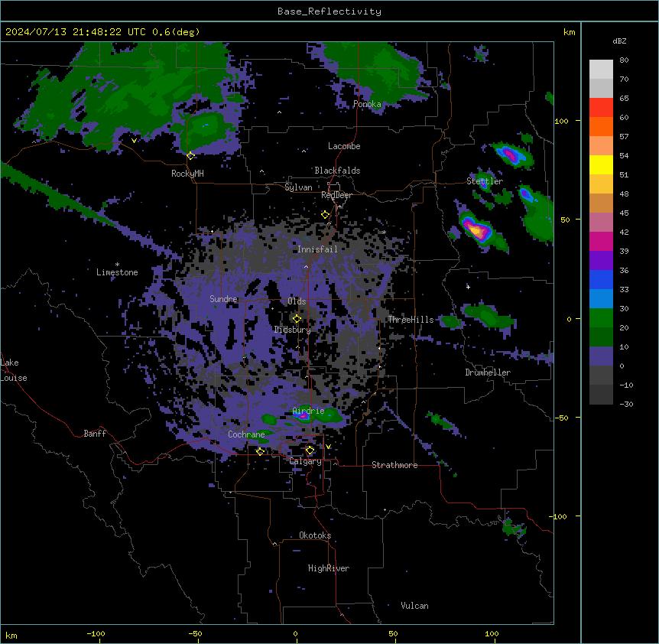Click the Base_Reflectivity title text
The width and height of the screenshot is (659, 644).
(329, 11)
